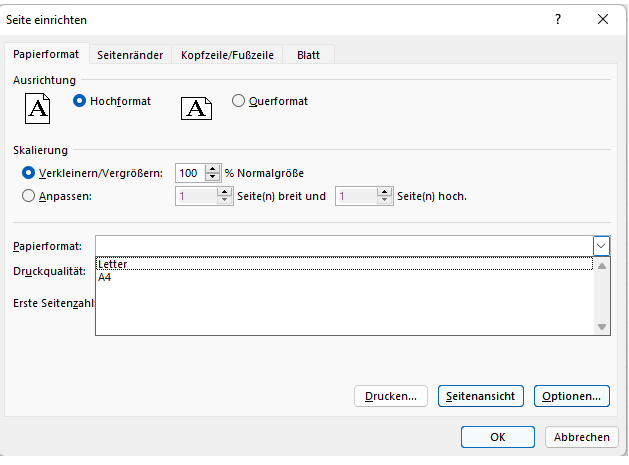629x465 pixels.
Task: Go to the Kopfzeile/Fußzeile tab
Action: coord(227,55)
